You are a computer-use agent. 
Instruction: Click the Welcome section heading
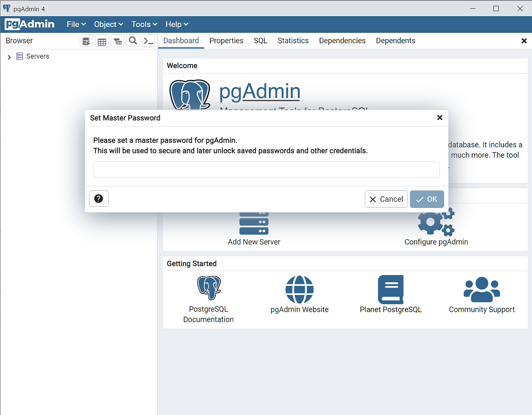182,66
